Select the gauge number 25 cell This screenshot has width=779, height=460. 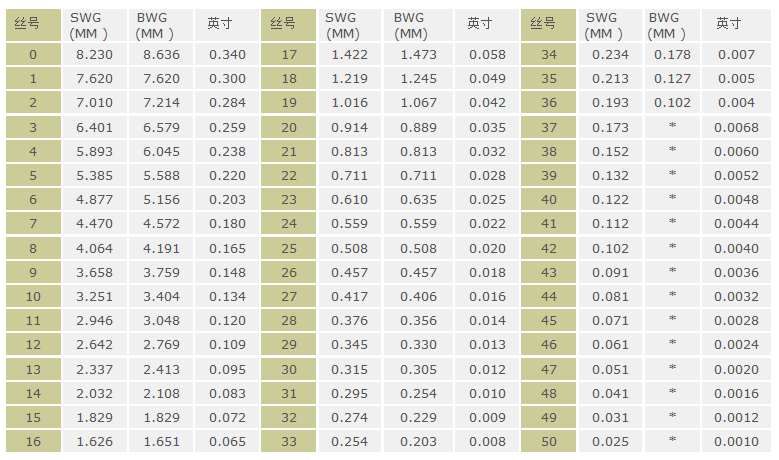[x=289, y=248]
